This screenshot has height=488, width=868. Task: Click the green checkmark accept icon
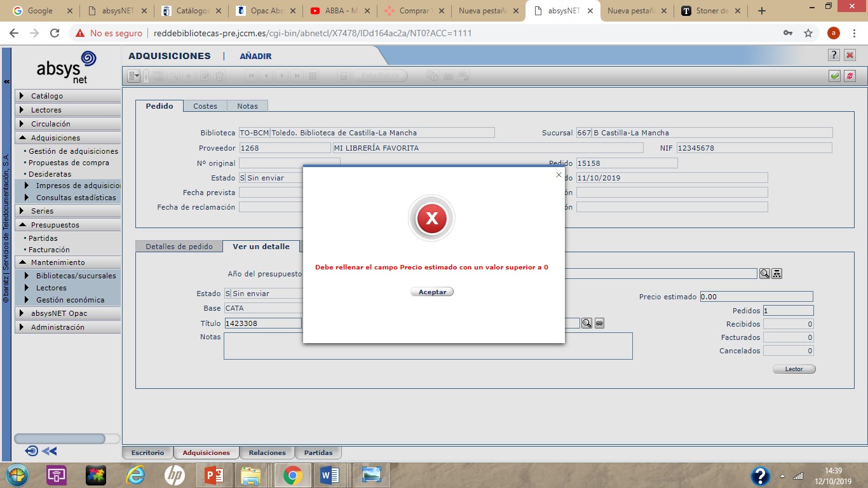click(834, 76)
